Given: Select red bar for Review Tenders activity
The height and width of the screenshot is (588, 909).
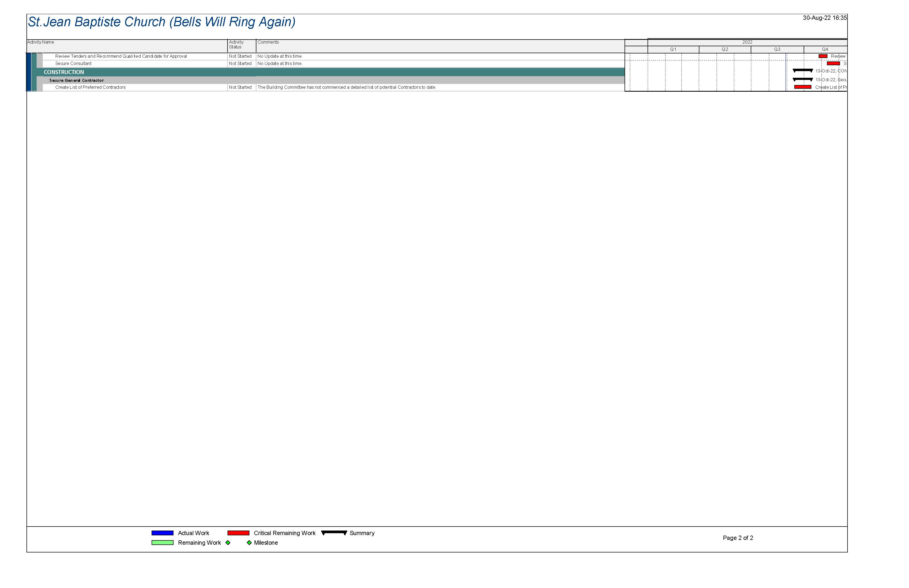Looking at the screenshot, I should click(823, 56).
